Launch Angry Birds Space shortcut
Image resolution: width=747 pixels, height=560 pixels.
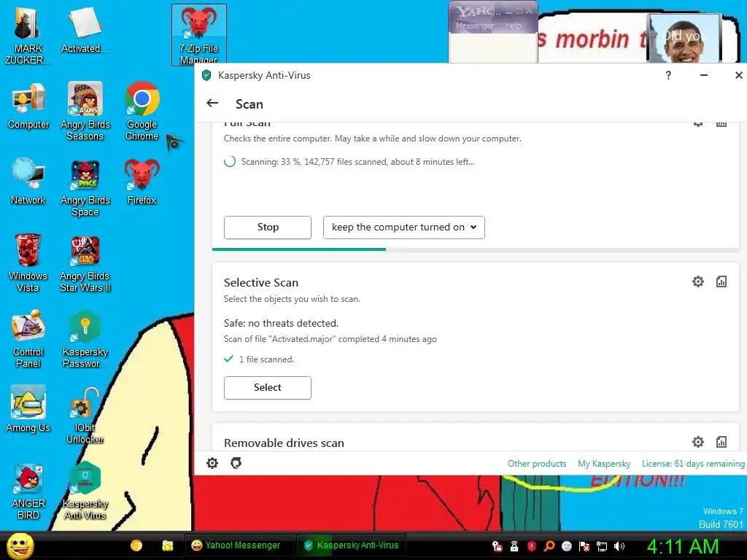click(85, 187)
